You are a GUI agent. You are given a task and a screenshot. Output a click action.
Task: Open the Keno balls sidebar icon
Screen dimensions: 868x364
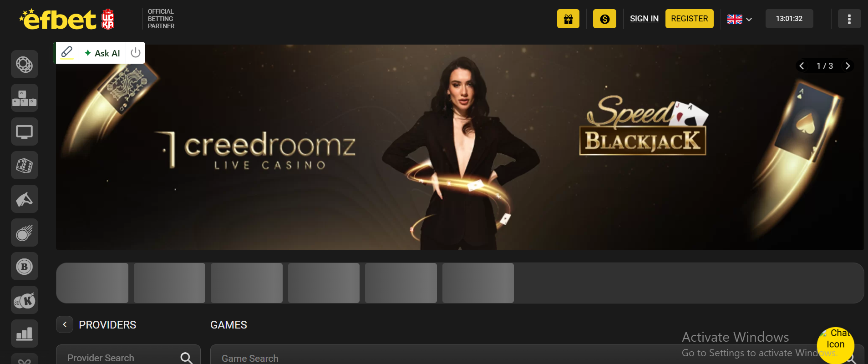(x=25, y=300)
